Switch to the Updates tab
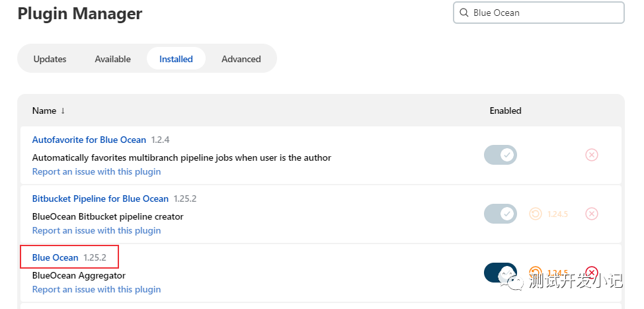 50,59
